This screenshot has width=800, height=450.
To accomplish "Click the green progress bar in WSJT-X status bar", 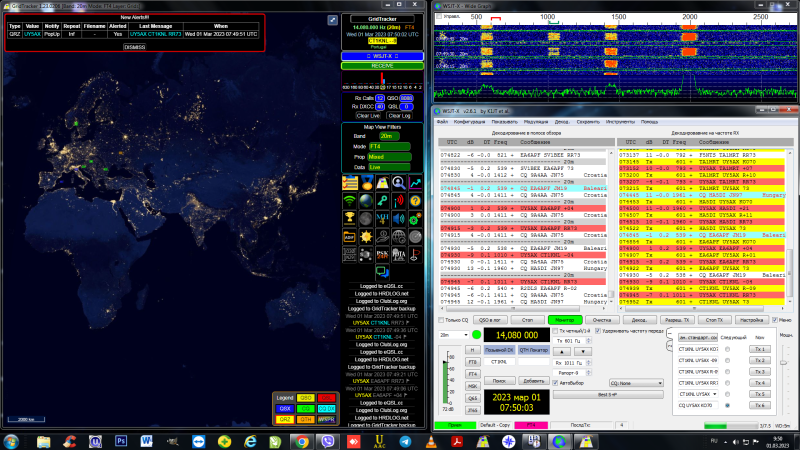I will pyautogui.click(x=730, y=426).
